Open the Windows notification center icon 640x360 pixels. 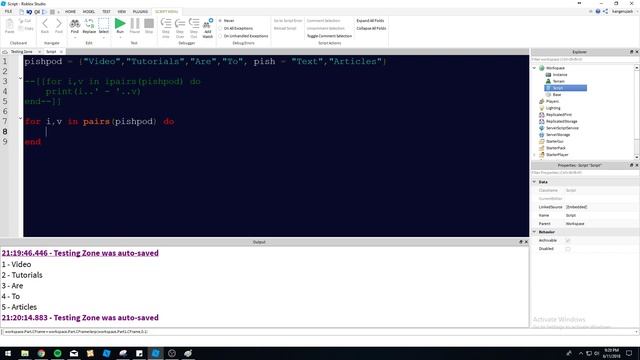point(629,353)
